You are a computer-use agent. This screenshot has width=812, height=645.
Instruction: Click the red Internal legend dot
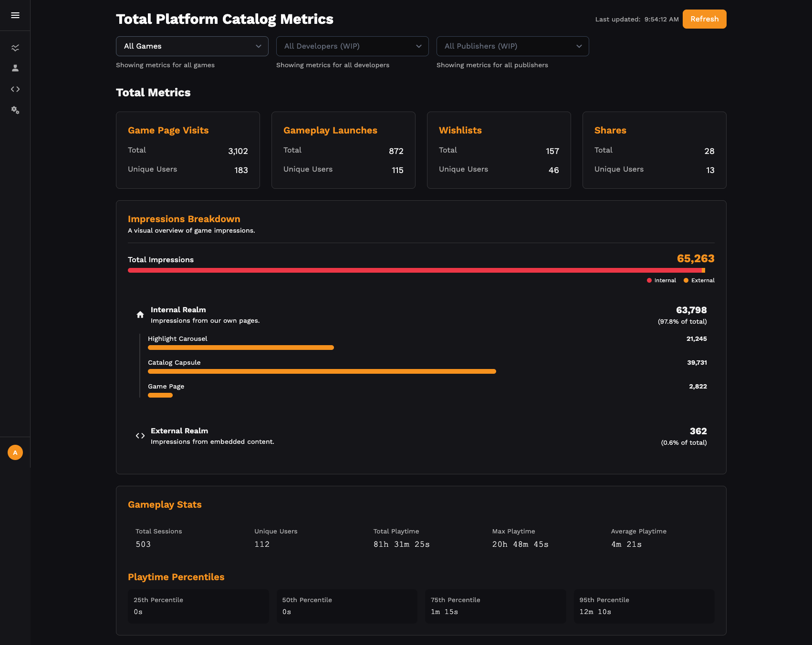tap(649, 280)
